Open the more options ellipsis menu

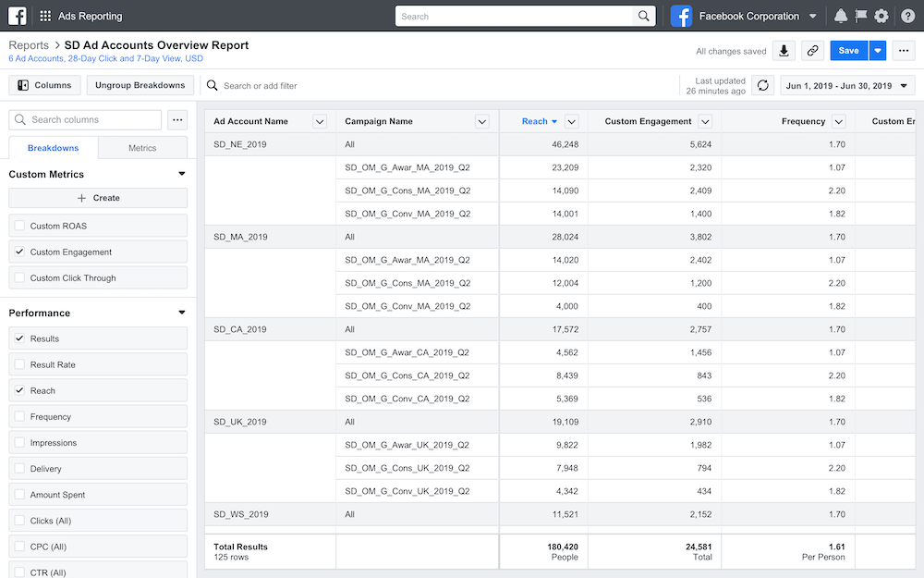pyautogui.click(x=903, y=51)
